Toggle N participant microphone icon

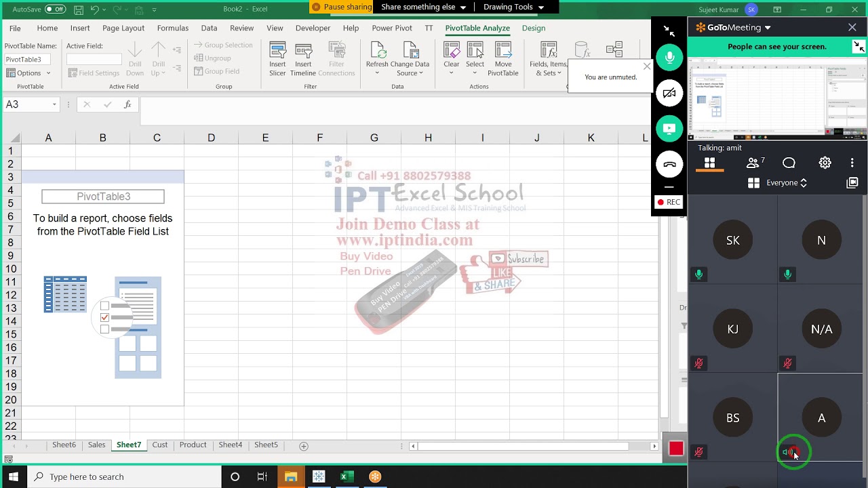pos(787,274)
